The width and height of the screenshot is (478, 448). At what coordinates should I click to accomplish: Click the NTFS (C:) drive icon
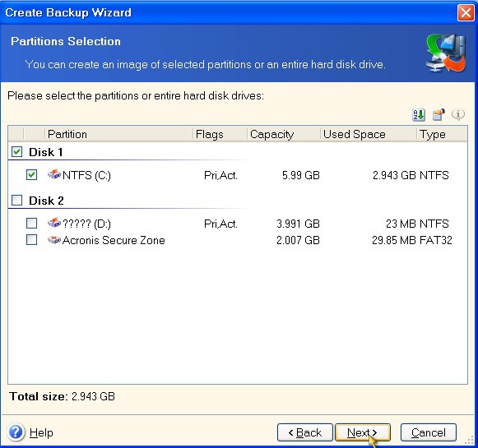[x=54, y=174]
